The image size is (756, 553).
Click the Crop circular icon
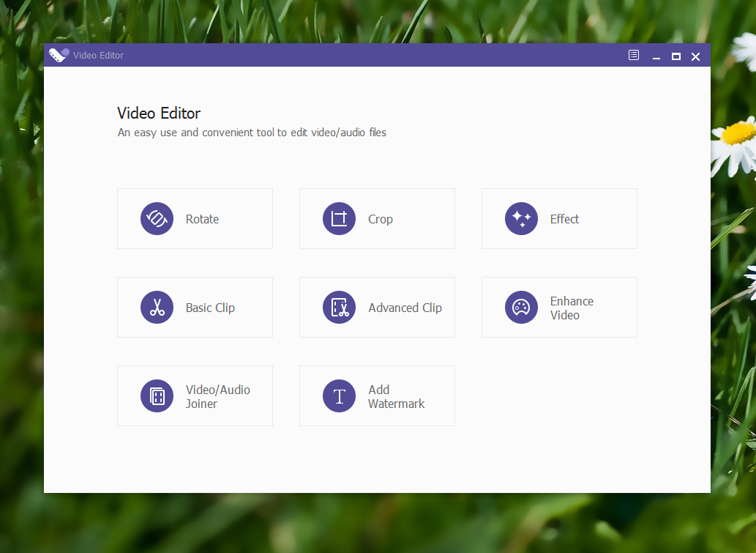(339, 218)
